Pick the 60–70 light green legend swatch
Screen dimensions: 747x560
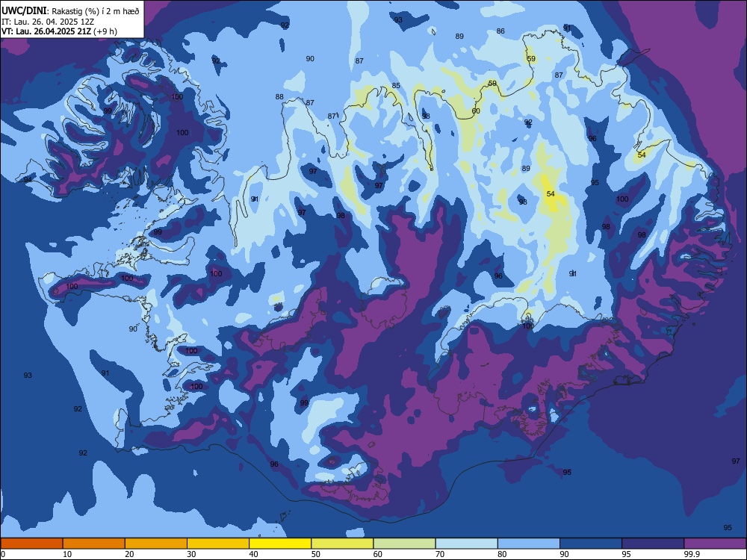tap(404, 544)
